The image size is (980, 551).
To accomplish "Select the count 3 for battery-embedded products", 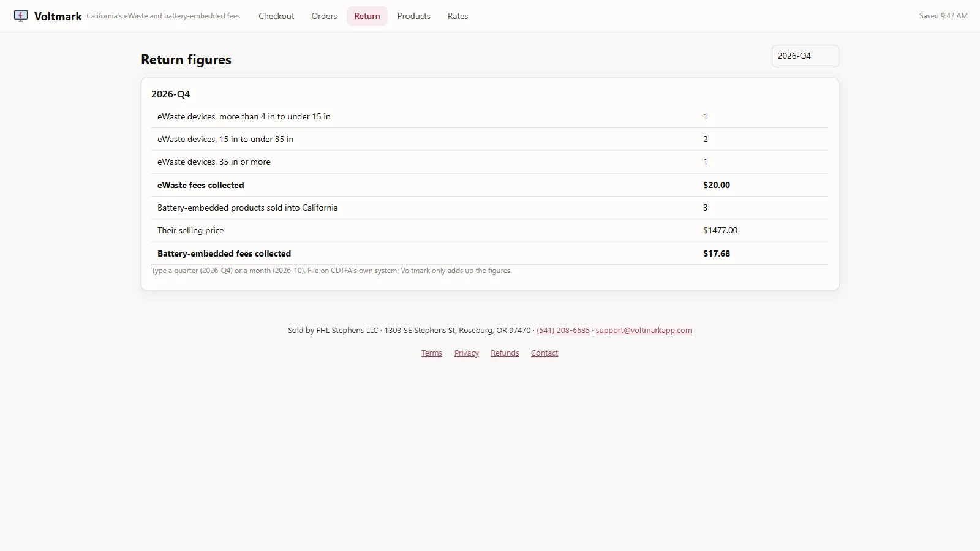I will coord(706,208).
